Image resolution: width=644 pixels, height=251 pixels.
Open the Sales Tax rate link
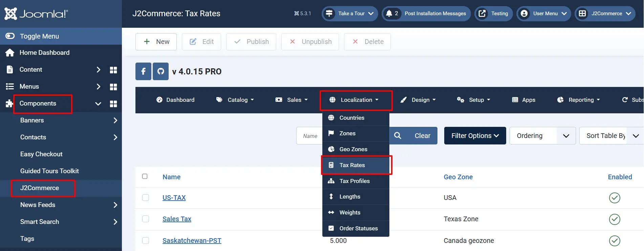point(177,219)
